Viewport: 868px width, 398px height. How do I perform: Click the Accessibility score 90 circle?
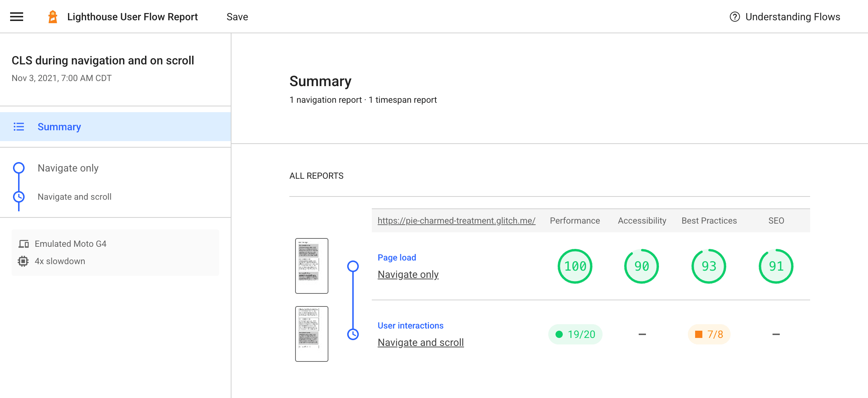point(642,266)
